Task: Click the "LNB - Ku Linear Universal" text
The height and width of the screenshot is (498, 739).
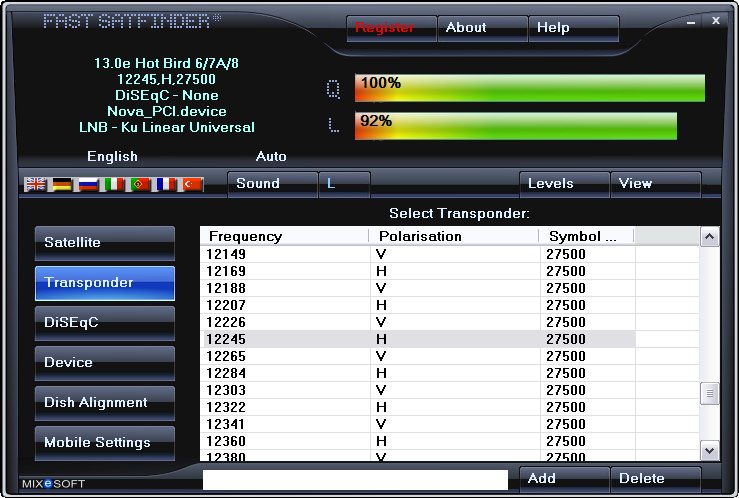Action: (166, 127)
